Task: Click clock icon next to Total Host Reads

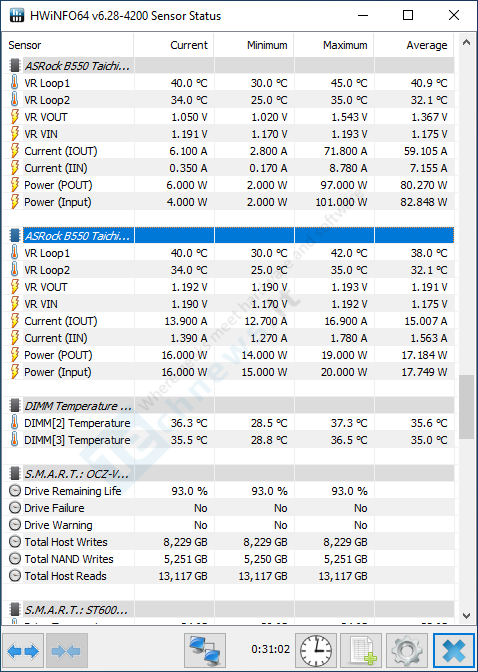Action: (x=15, y=576)
